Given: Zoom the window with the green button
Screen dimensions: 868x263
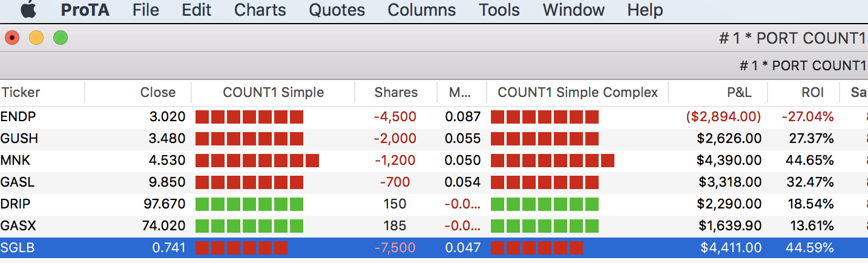Looking at the screenshot, I should 61,38.
